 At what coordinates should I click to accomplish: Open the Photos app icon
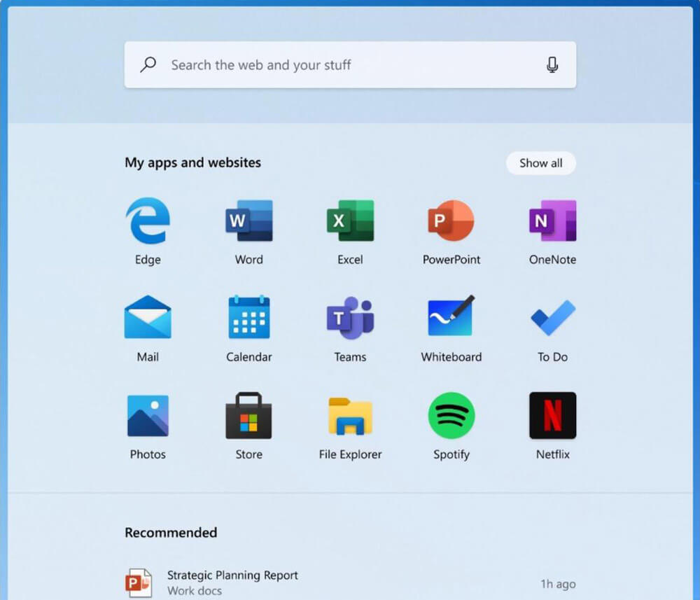[x=148, y=415]
